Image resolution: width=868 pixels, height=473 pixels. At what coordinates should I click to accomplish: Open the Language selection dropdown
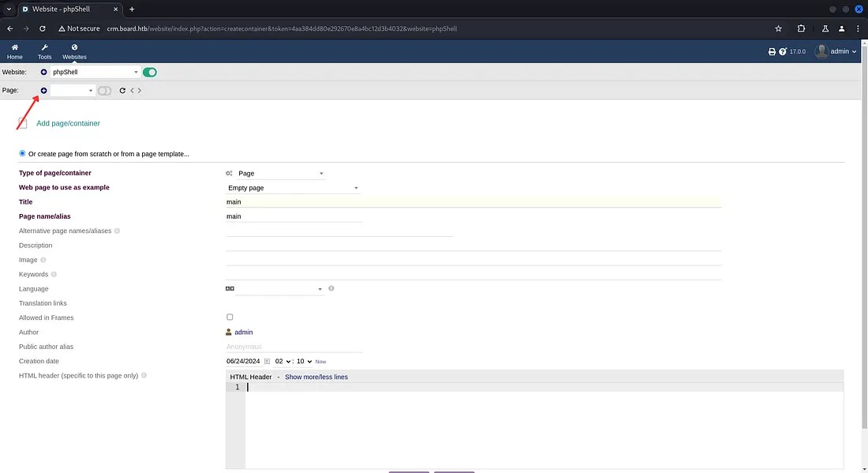click(x=279, y=289)
